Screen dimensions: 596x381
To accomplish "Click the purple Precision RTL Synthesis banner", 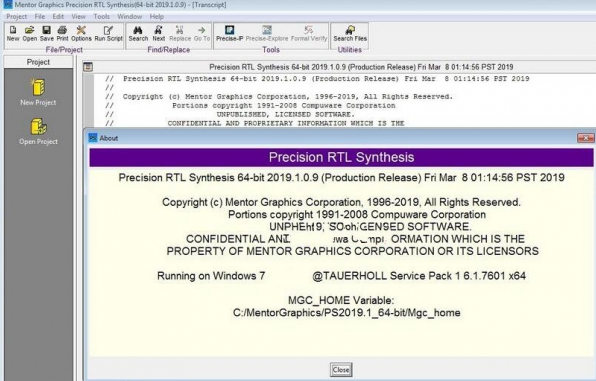I will point(341,157).
